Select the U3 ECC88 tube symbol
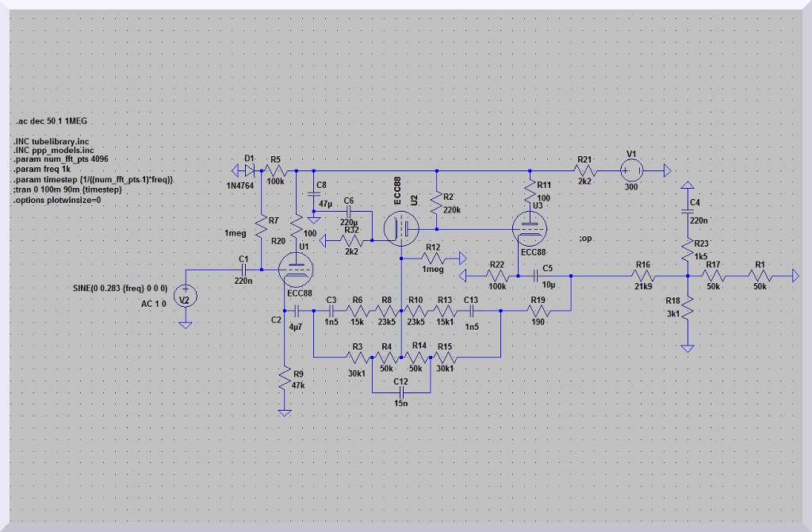The height and width of the screenshot is (532, 812). coord(530,229)
